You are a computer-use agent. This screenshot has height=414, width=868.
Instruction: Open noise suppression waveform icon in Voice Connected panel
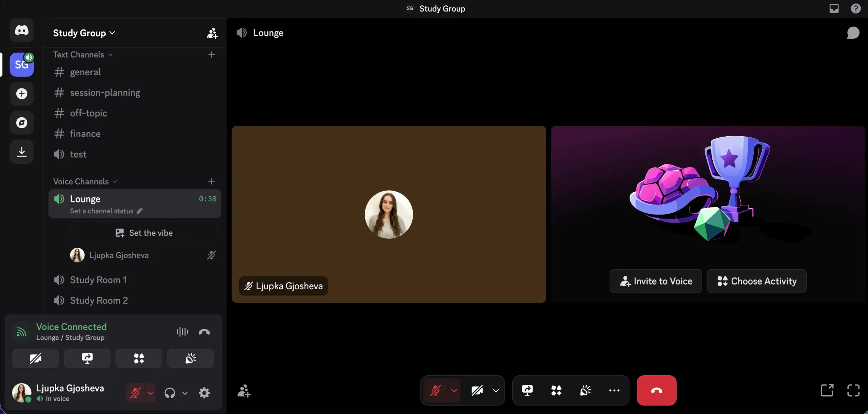click(182, 332)
